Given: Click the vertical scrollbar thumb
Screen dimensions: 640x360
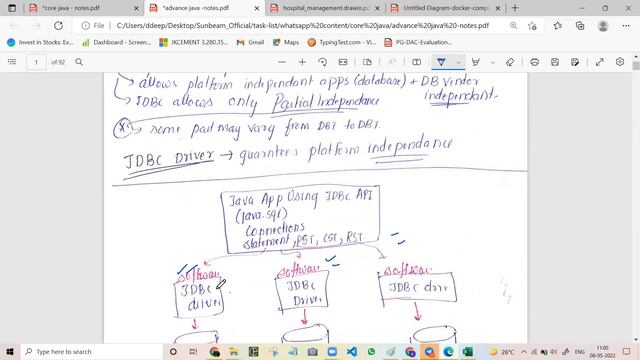Looking at the screenshot, I should (636, 66).
